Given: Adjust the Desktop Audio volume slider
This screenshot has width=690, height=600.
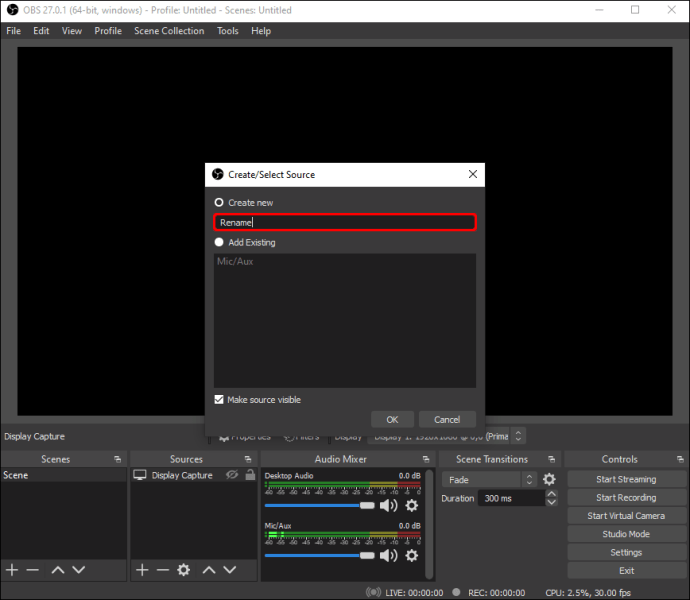Looking at the screenshot, I should coord(319,505).
